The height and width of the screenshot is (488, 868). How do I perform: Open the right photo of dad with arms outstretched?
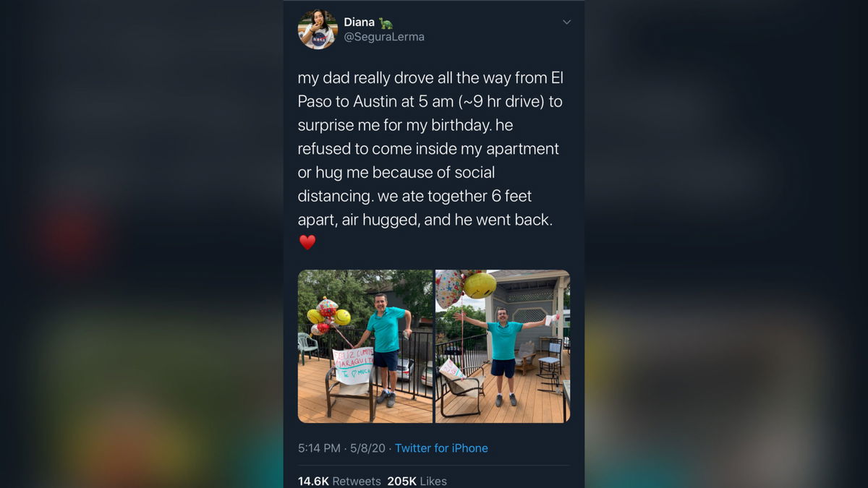(503, 346)
